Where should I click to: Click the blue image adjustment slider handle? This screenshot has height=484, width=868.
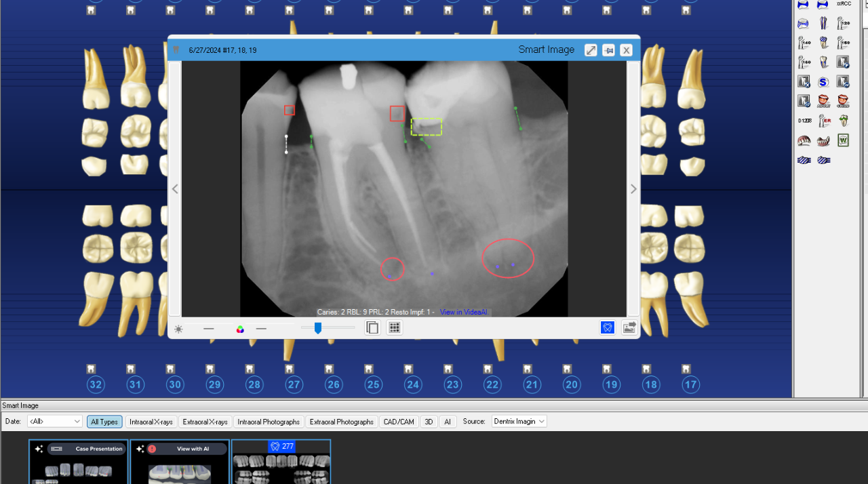coord(318,328)
